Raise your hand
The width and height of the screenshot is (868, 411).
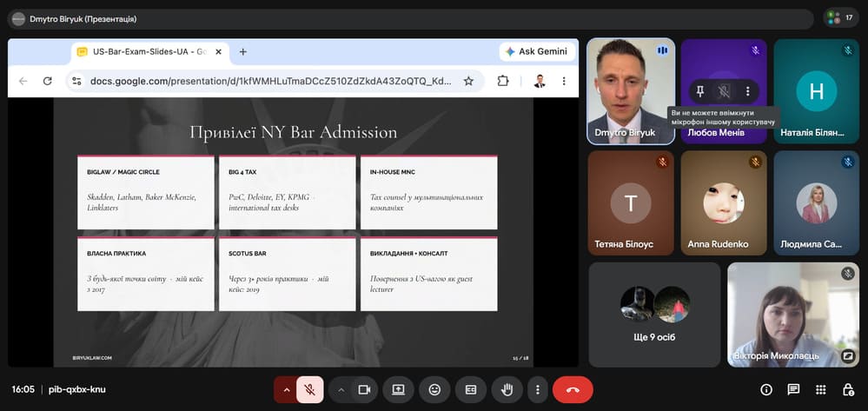point(507,390)
